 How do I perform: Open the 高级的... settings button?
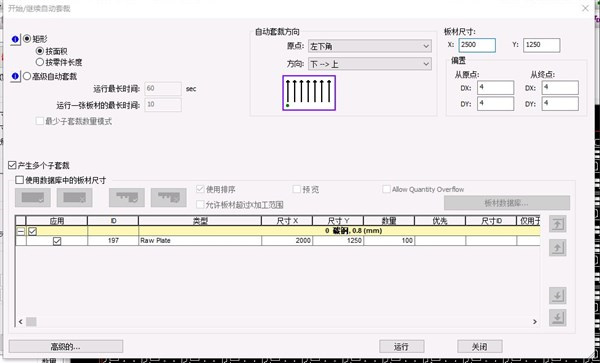tap(66, 347)
